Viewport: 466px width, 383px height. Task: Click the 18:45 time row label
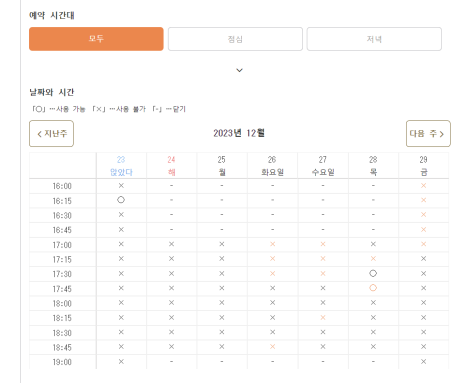62,347
